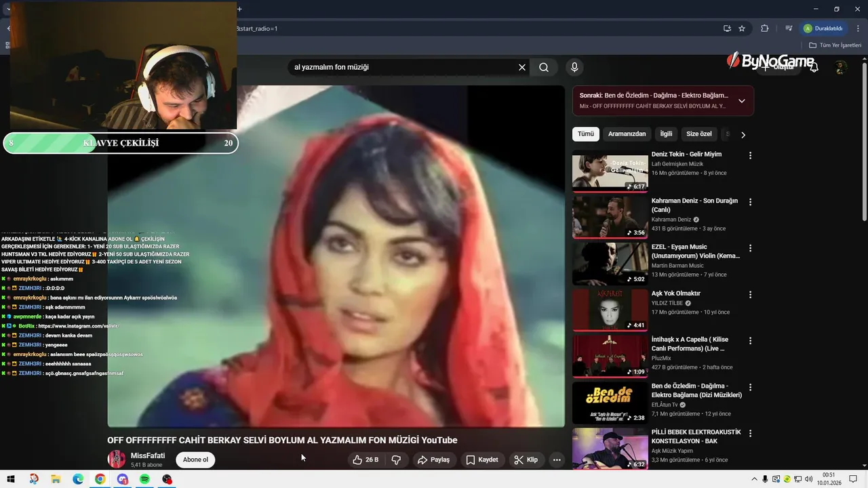Open options menu for Aşk Yok Olmaktır
Viewport: 868px width, 488px height.
click(x=750, y=295)
